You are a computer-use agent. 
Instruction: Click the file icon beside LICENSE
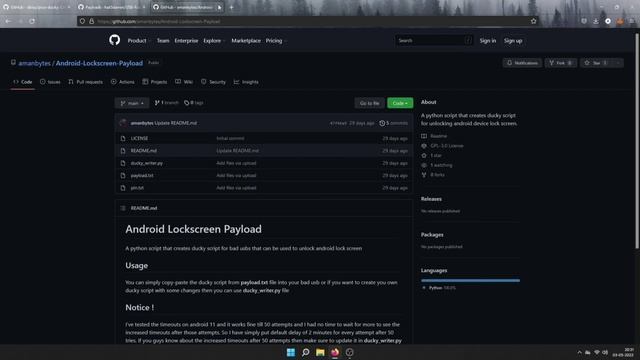click(x=123, y=138)
